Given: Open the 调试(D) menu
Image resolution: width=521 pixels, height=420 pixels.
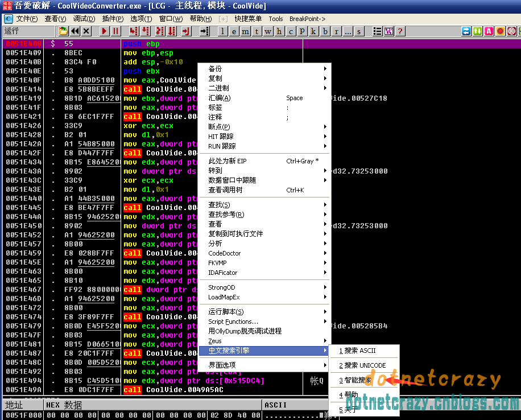Looking at the screenshot, I should (x=84, y=19).
